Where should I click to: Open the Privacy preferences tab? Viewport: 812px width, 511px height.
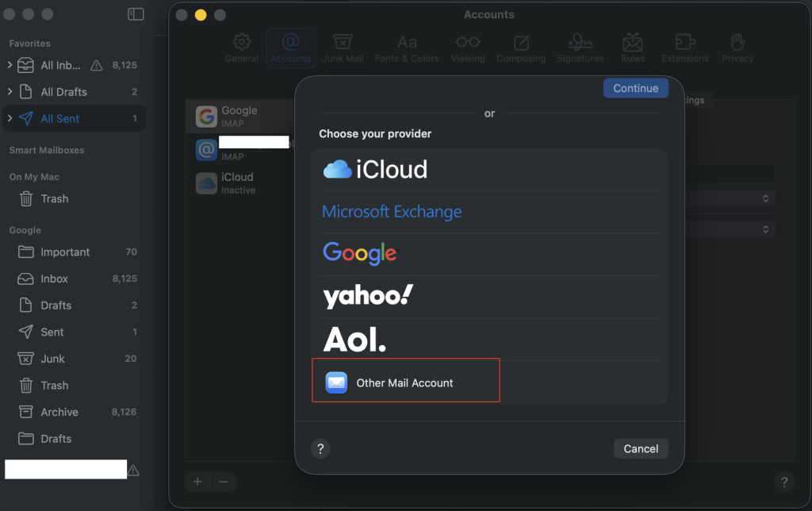[x=737, y=48]
